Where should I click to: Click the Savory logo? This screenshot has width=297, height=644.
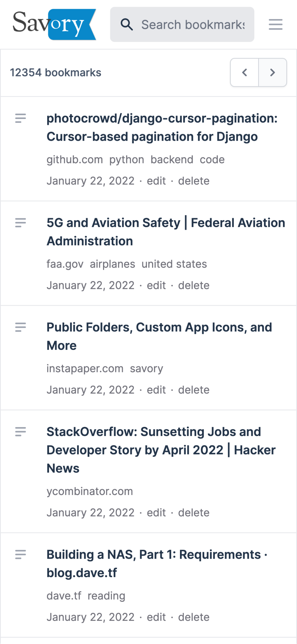pos(54,24)
